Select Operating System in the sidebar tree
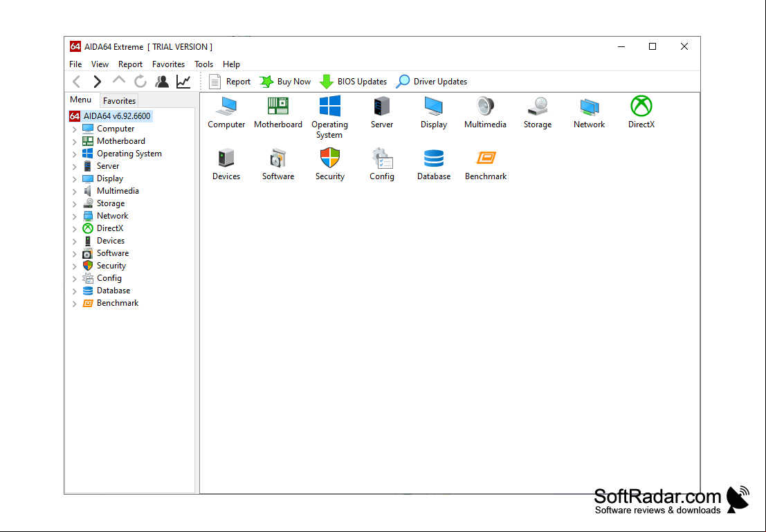This screenshot has width=766, height=532. pyautogui.click(x=122, y=154)
